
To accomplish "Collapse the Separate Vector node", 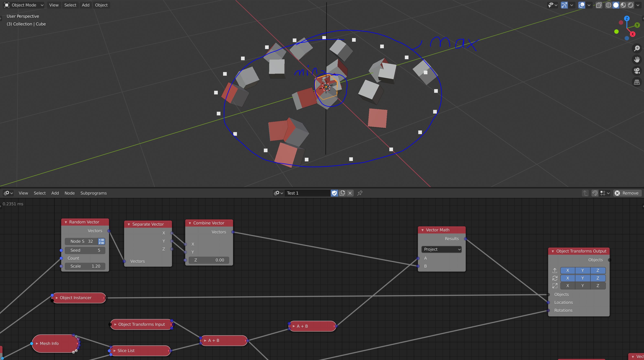I will coord(129,224).
